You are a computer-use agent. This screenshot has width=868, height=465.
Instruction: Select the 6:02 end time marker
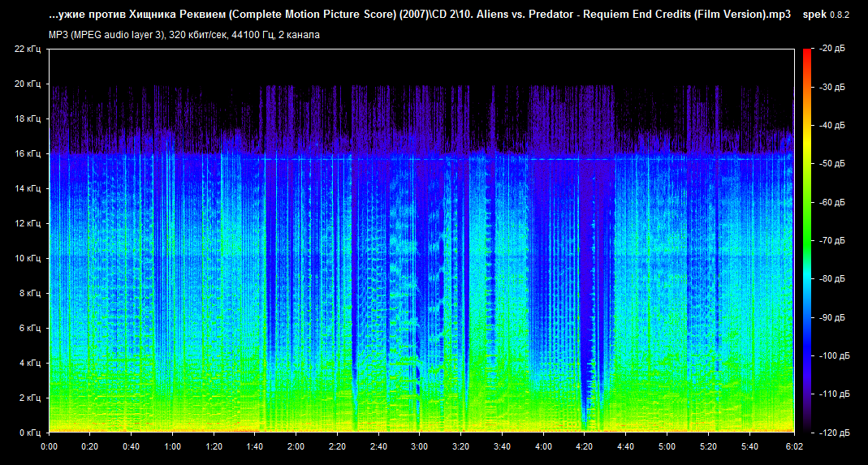click(x=793, y=446)
